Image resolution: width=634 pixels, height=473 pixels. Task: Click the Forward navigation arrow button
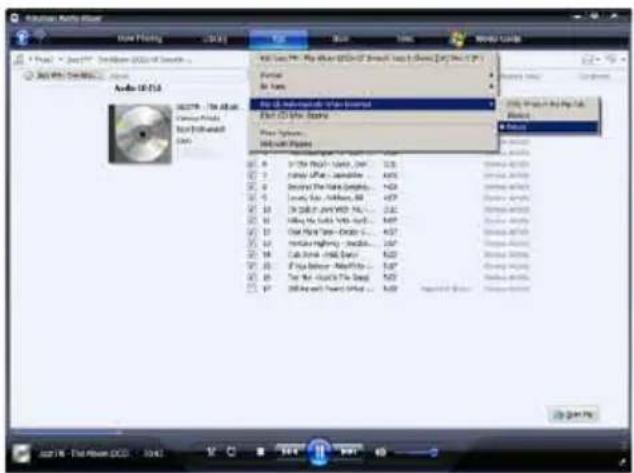click(x=40, y=36)
